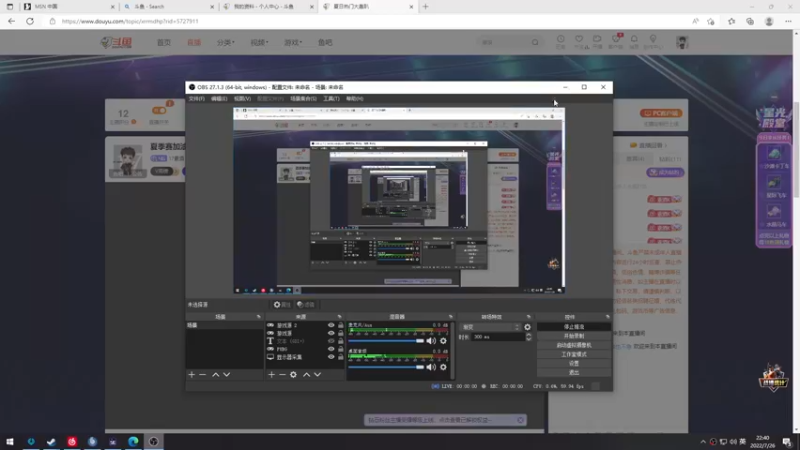Open the browser settings three-dots menu
800x450 pixels.
788,21
